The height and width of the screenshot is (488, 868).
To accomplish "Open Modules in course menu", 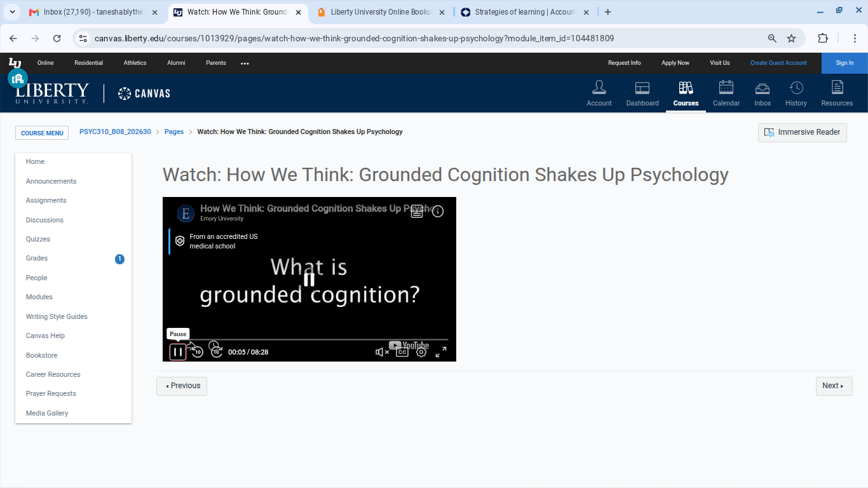I will tap(39, 297).
